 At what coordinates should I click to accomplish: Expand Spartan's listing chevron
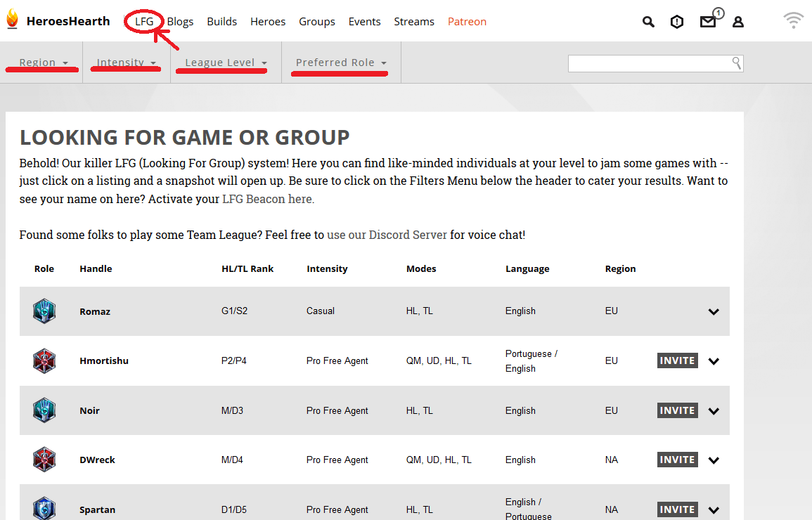(714, 509)
